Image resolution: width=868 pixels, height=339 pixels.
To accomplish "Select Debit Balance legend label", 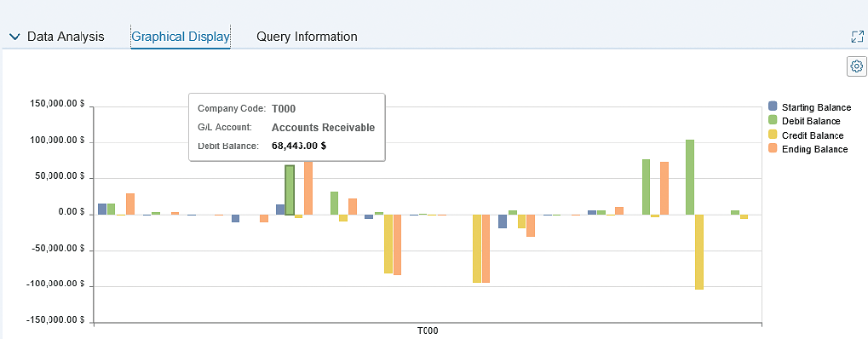I will (x=811, y=121).
